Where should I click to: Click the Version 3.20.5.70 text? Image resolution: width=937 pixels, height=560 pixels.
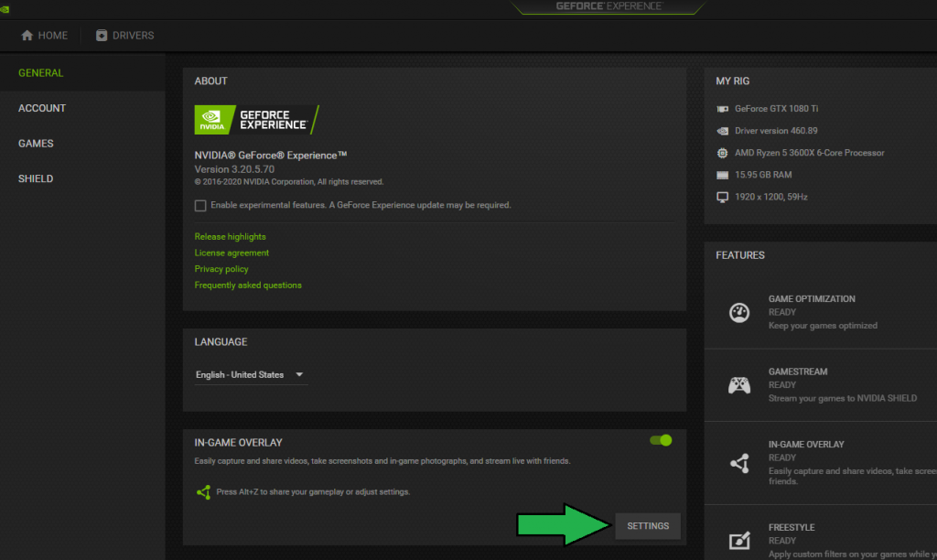coord(234,169)
